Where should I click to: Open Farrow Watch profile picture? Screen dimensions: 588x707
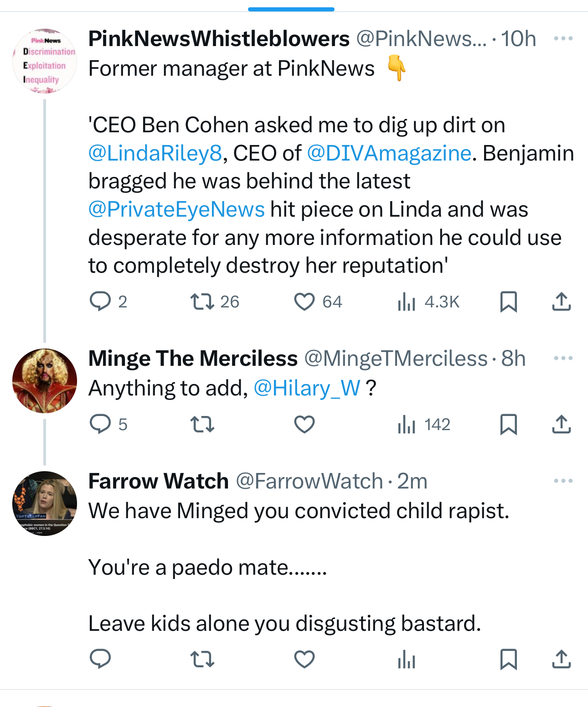tap(45, 504)
